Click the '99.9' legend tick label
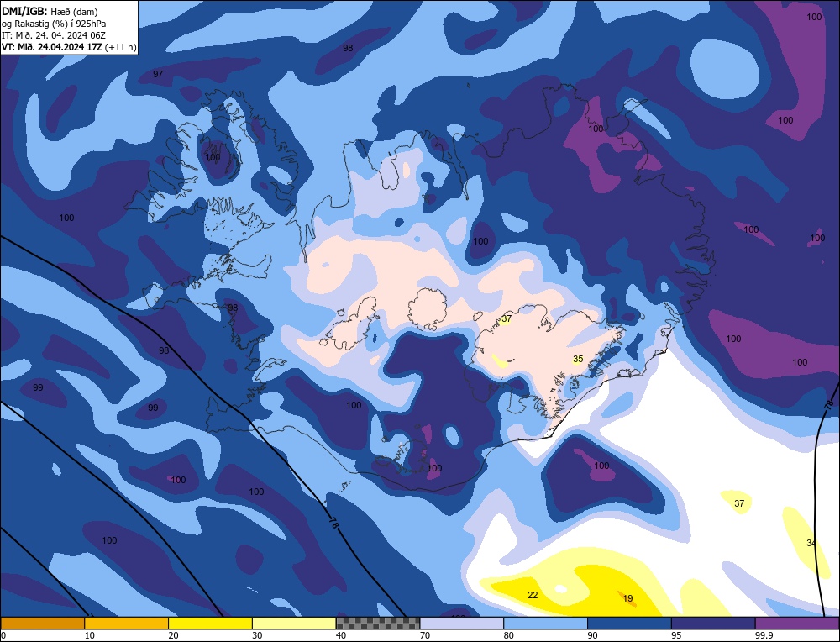 click(x=764, y=635)
